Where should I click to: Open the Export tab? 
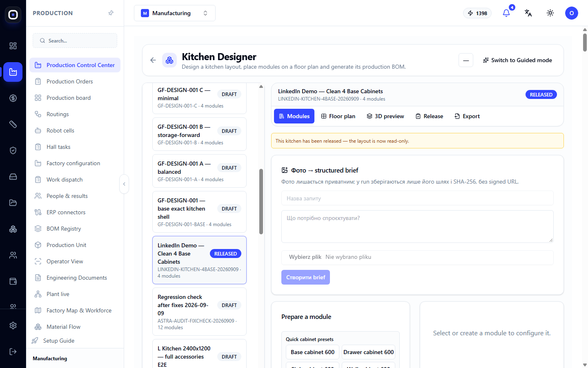[x=467, y=116]
